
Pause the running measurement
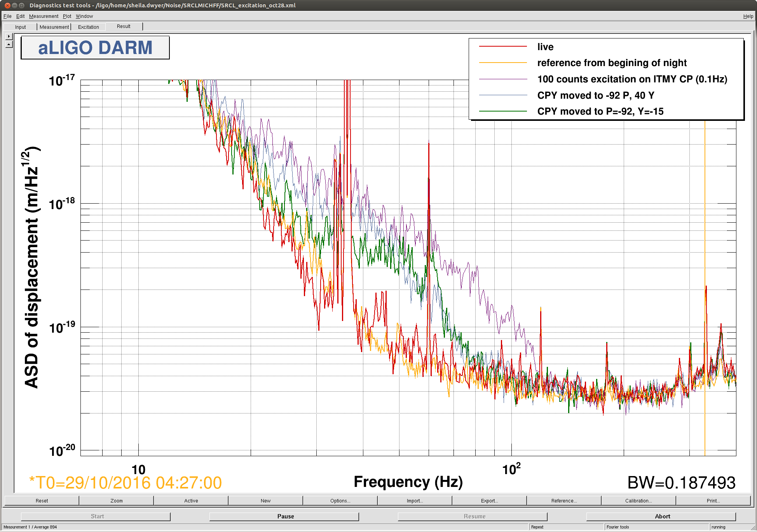[x=284, y=516]
